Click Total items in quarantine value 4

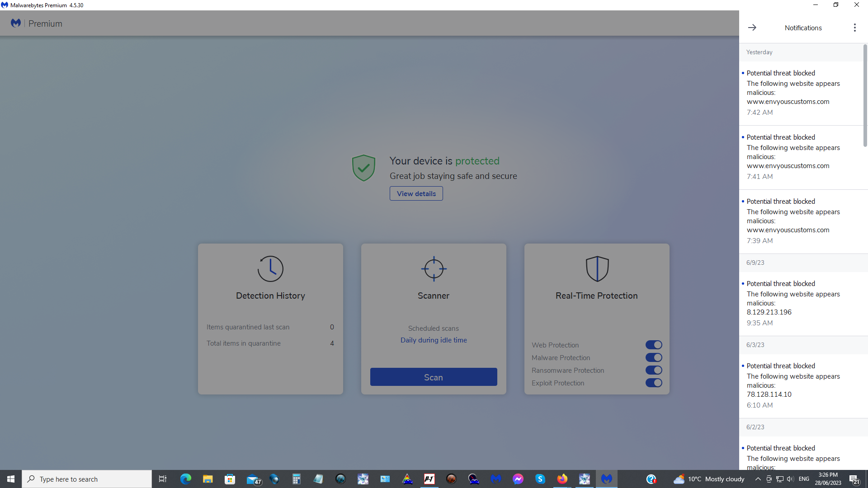pos(332,343)
